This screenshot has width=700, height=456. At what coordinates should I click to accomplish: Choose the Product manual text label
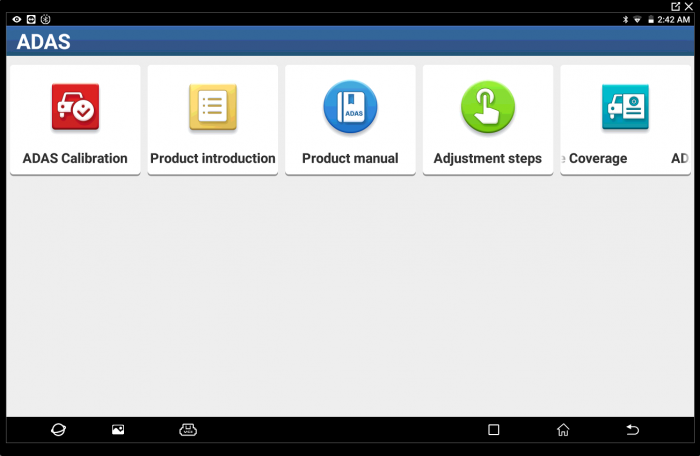tap(350, 158)
